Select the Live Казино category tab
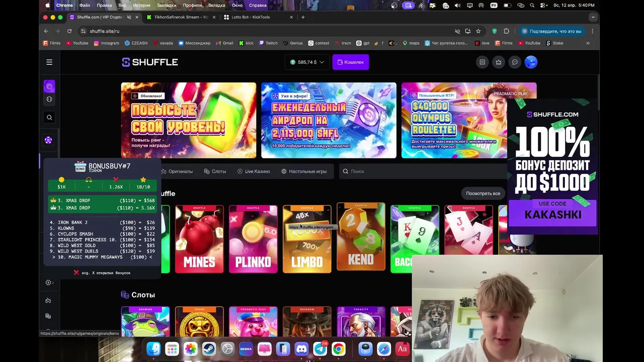This screenshot has height=362, width=644. 254,171
